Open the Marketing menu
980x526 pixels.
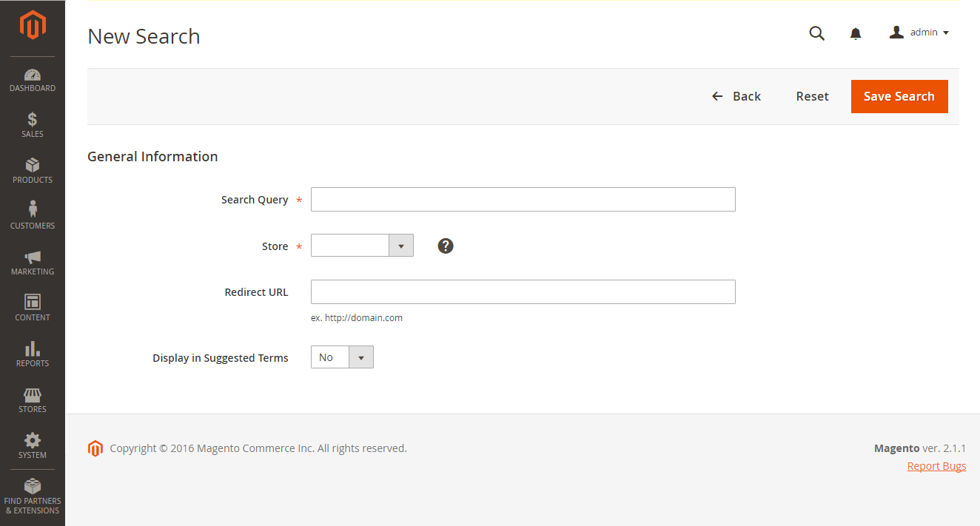(x=32, y=263)
